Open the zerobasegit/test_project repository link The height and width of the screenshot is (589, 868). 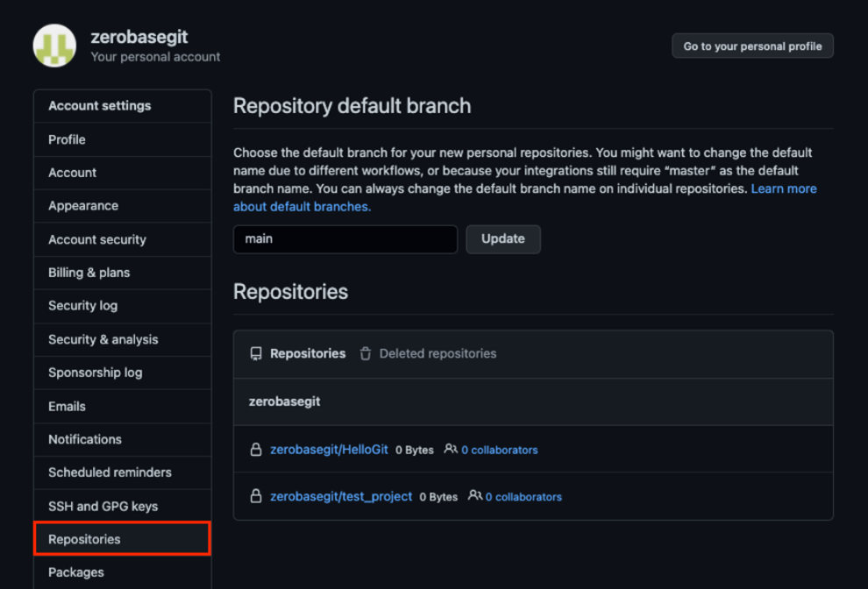341,497
